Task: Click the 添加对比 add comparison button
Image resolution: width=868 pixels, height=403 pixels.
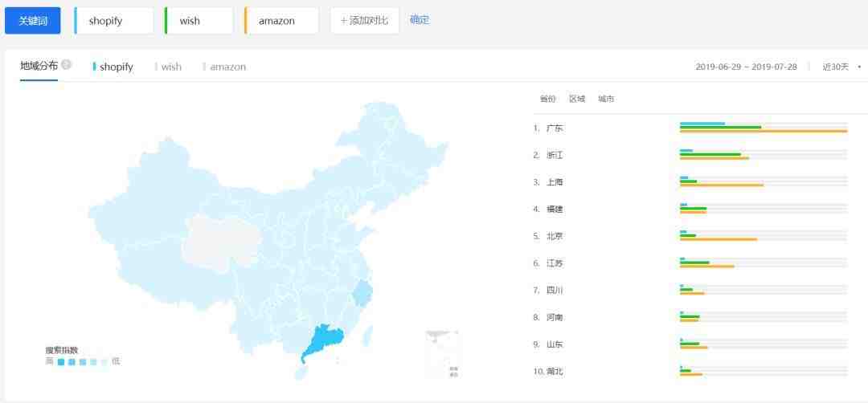Action: (365, 21)
